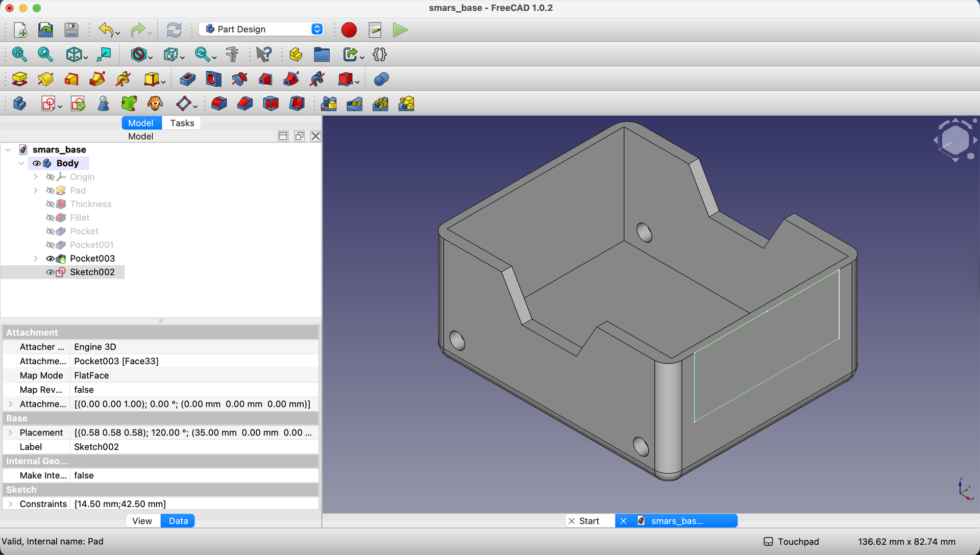Click the Map Mode FlatFace value
The image size is (980, 555).
click(x=194, y=375)
